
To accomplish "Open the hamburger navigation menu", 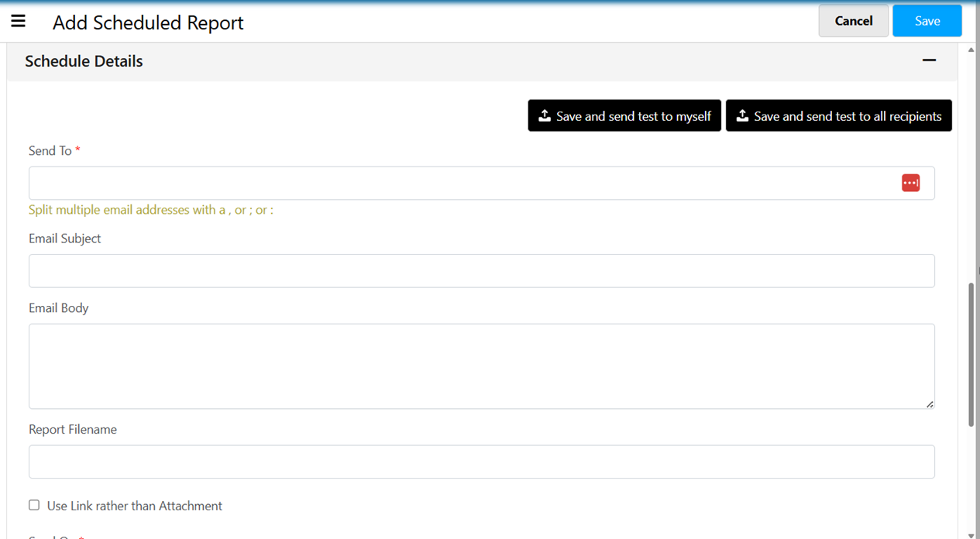I will click(x=18, y=21).
